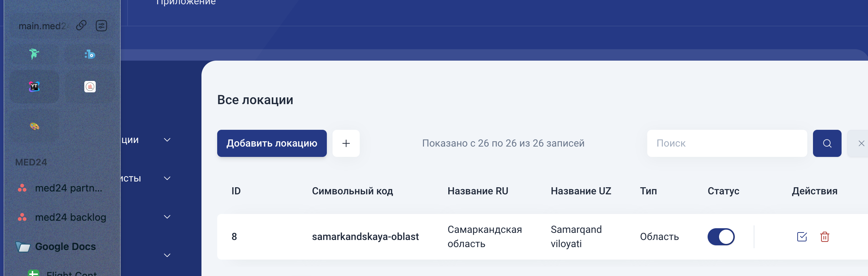Viewport: 868px width, 276px height.
Task: Expand the first sidebar menu chevron
Action: coord(167,140)
